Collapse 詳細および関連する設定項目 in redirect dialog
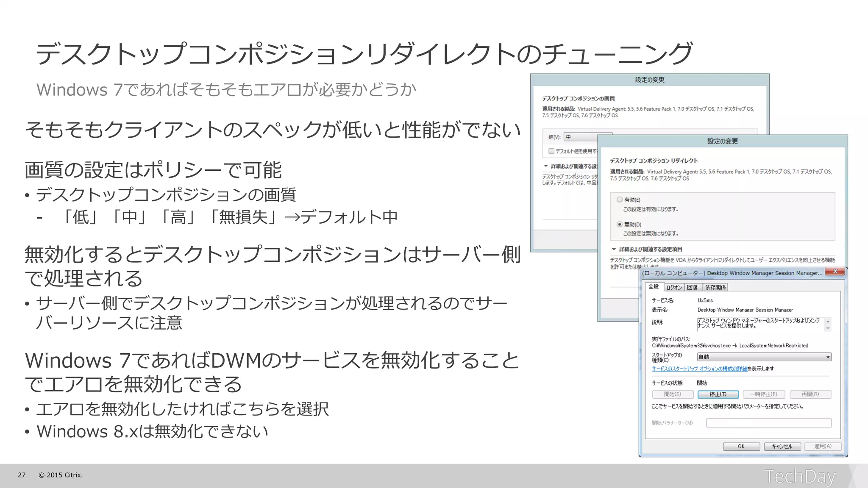The image size is (868, 488). (x=614, y=249)
